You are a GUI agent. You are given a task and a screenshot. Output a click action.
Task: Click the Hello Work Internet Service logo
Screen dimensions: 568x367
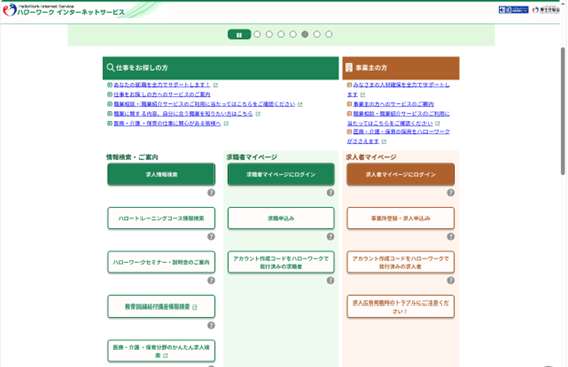64,10
